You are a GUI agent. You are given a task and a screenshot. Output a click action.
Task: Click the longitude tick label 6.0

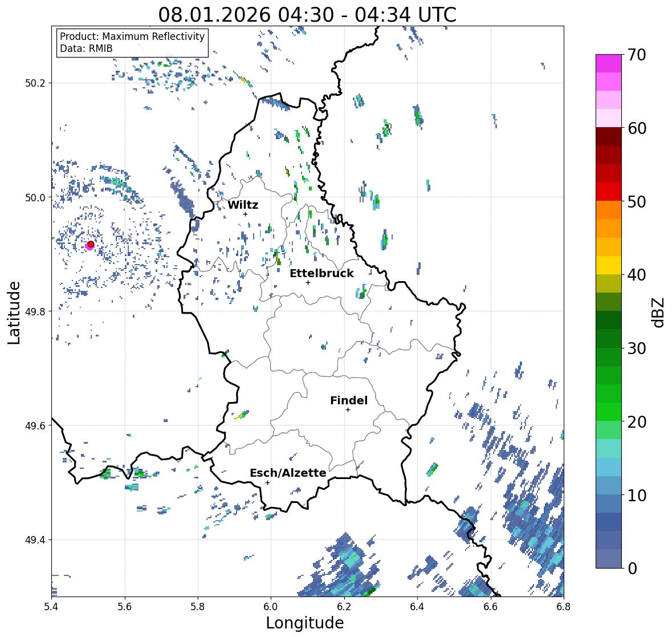(271, 607)
